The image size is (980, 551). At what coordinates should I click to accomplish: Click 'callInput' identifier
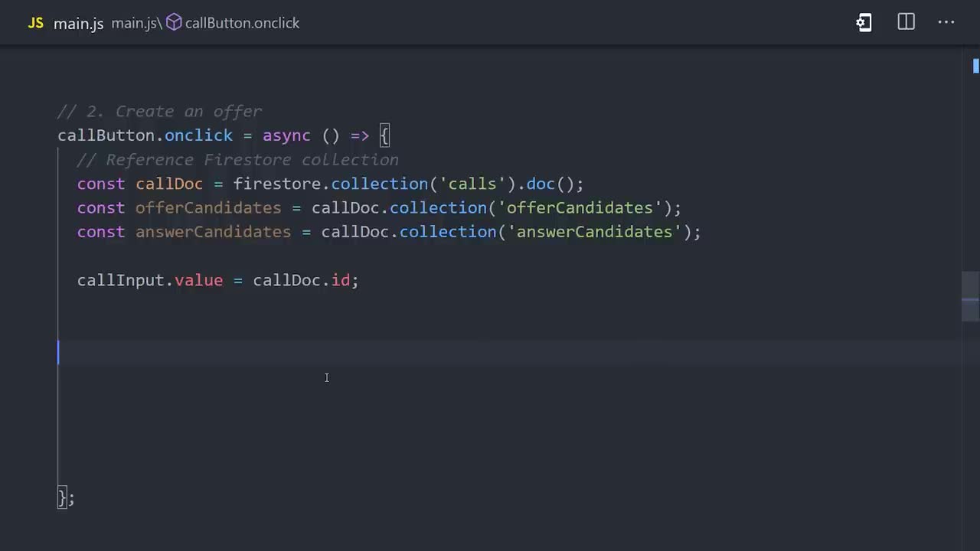121,280
